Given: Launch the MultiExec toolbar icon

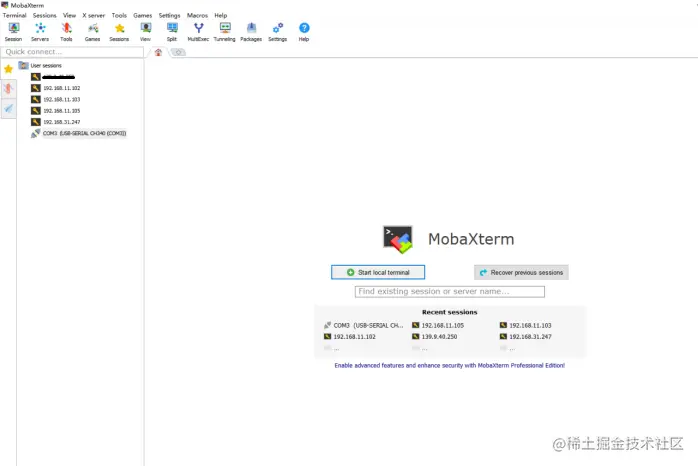Looking at the screenshot, I should click(x=199, y=32).
